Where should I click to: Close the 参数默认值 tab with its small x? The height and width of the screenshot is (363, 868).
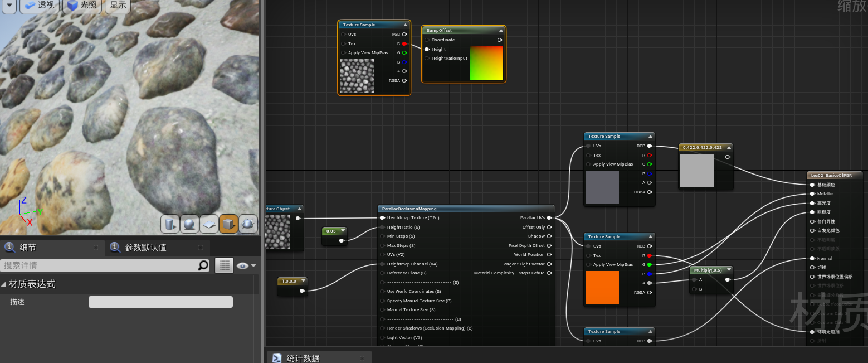[201, 247]
